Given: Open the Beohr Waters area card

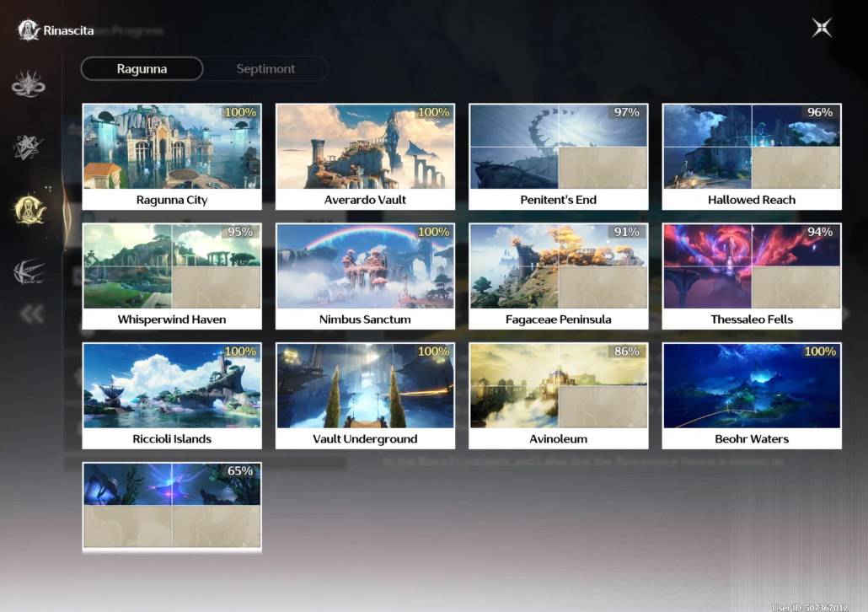Looking at the screenshot, I should (752, 396).
